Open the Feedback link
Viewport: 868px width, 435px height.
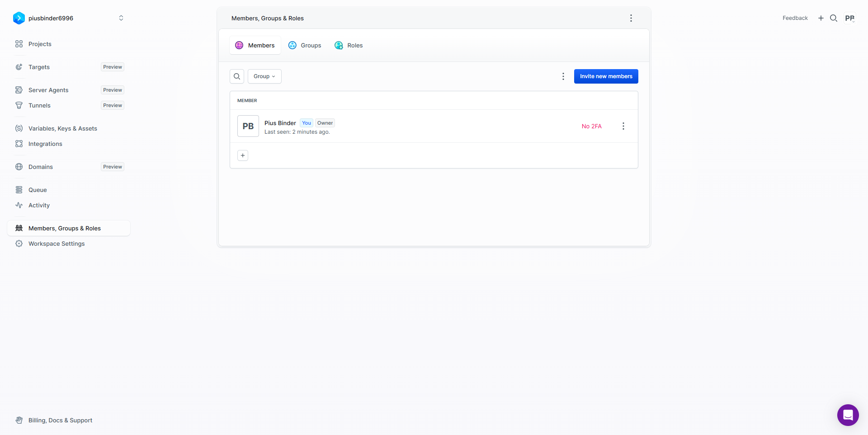click(x=795, y=18)
